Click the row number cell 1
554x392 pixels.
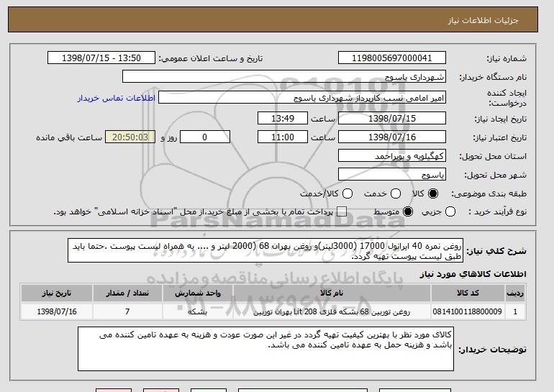(515, 311)
